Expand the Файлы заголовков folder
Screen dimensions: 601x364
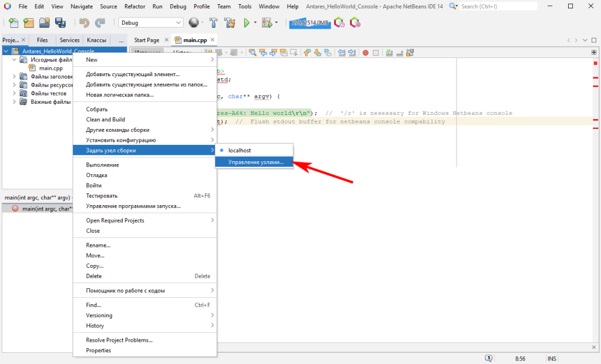pyautogui.click(x=15, y=77)
